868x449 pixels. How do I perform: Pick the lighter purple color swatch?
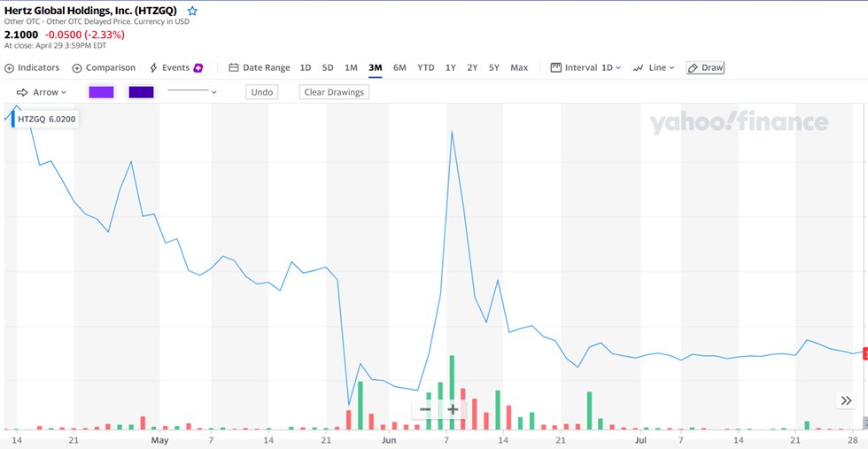click(101, 92)
